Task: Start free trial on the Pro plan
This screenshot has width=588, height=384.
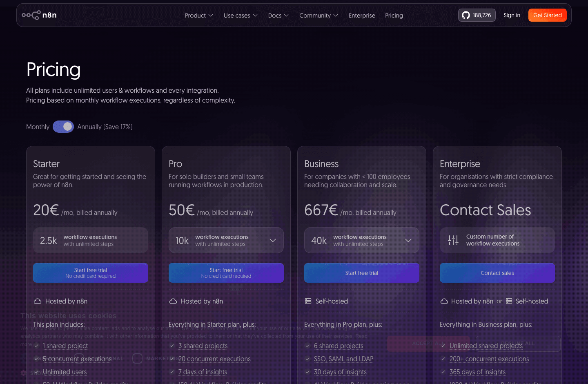Action: click(x=226, y=273)
